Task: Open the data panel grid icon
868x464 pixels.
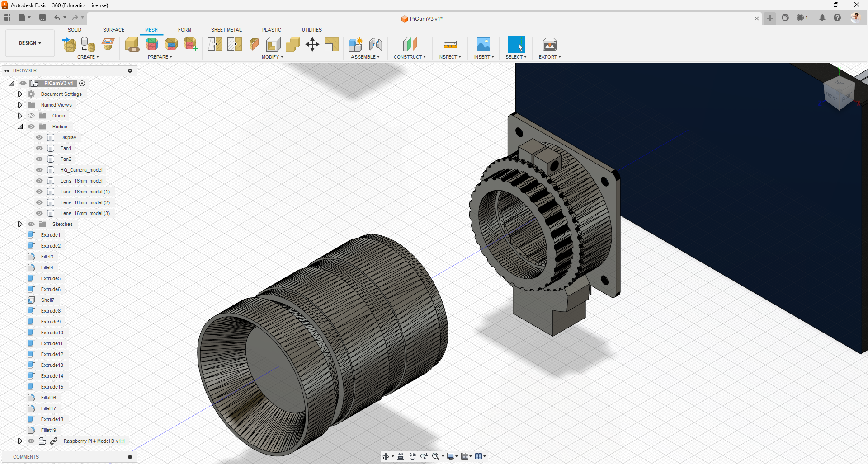Action: coord(7,18)
